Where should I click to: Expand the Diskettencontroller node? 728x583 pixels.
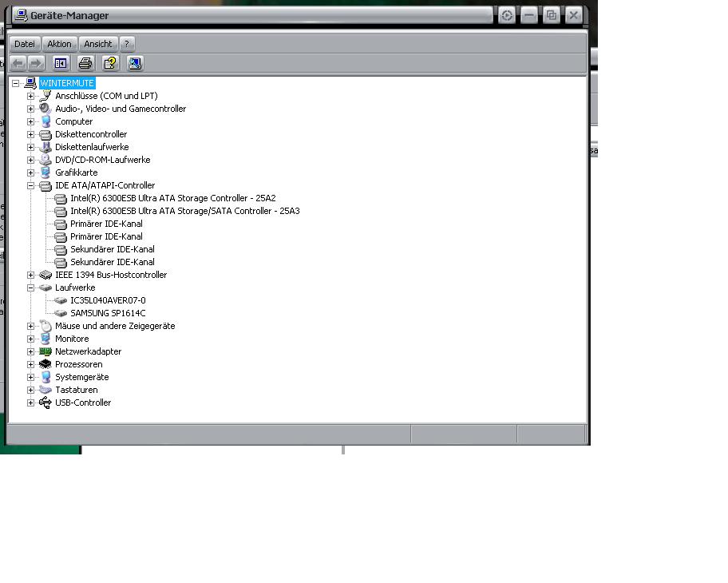30,134
